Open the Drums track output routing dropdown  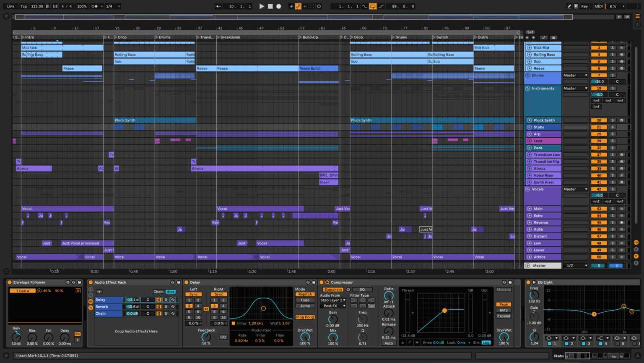[575, 76]
